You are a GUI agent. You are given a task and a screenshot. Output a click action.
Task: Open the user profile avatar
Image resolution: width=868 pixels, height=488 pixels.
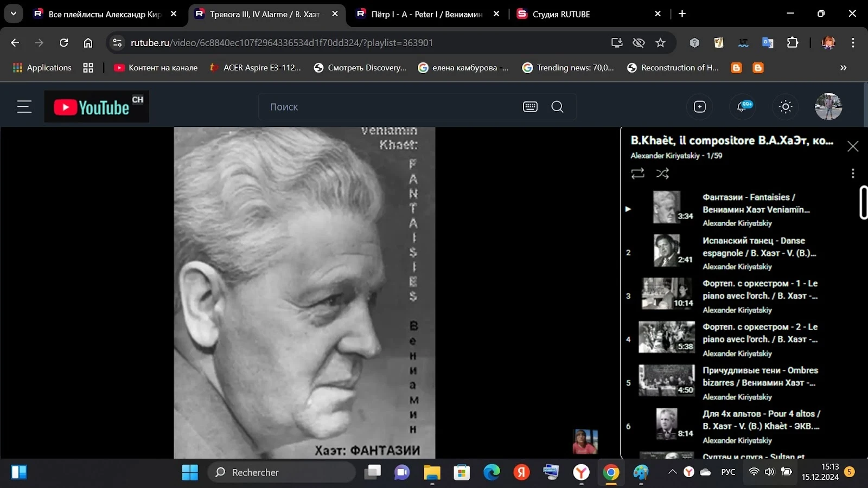coord(828,107)
